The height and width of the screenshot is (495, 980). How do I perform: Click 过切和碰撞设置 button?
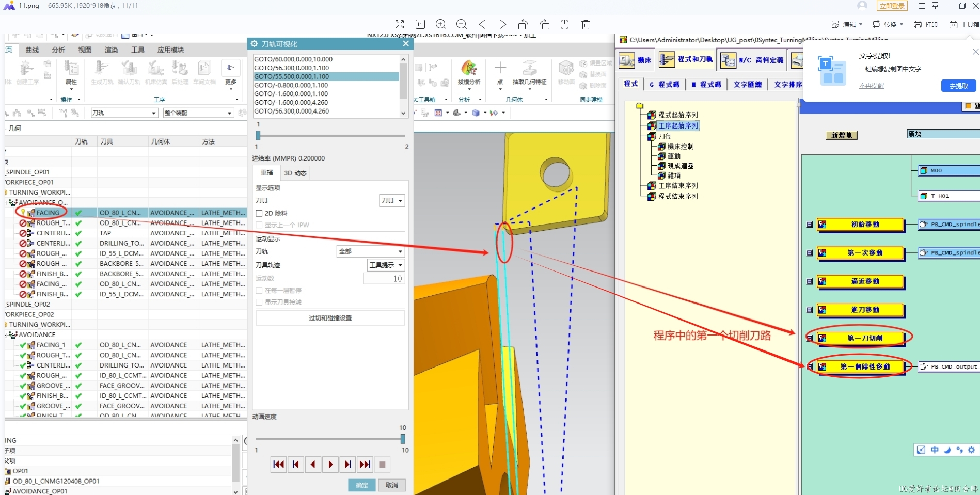click(330, 318)
